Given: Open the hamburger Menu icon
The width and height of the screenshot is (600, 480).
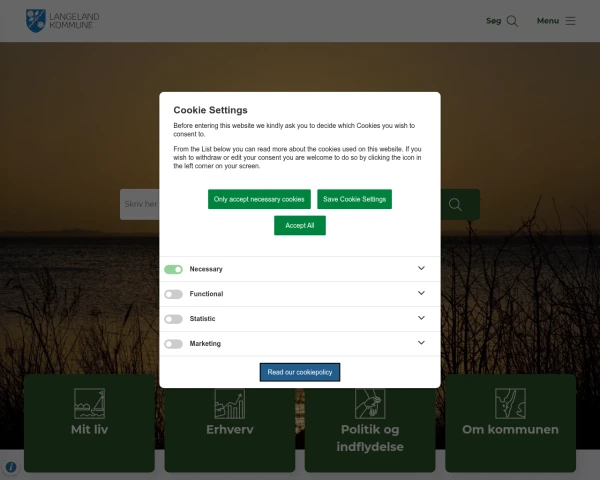Looking at the screenshot, I should click(570, 21).
